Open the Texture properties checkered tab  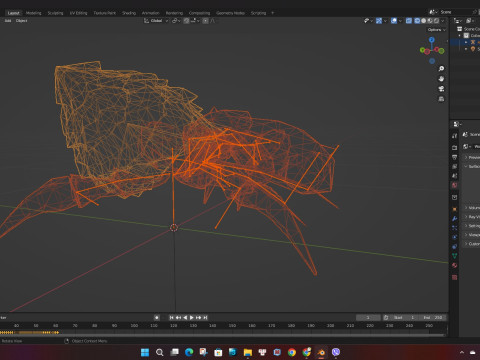pyautogui.click(x=454, y=277)
